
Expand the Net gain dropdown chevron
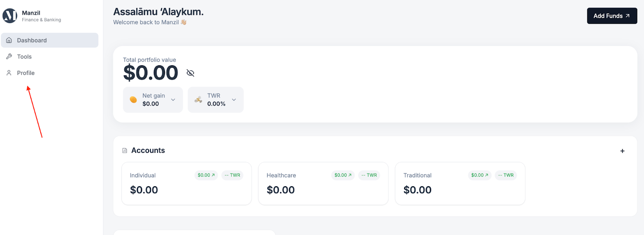pos(173,100)
